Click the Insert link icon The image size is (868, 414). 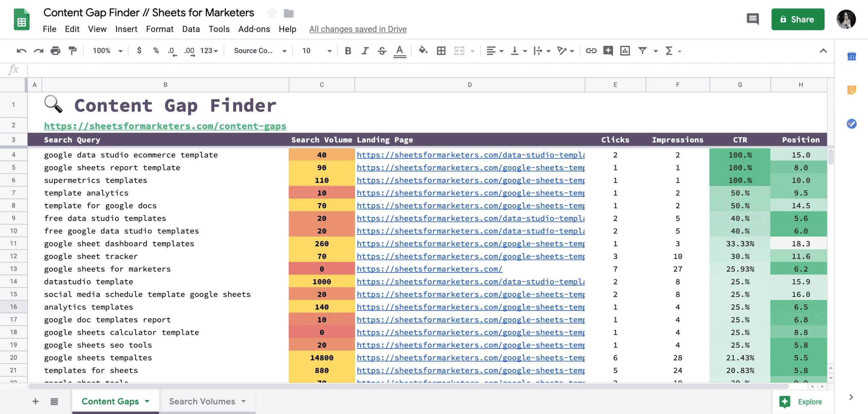click(x=591, y=51)
